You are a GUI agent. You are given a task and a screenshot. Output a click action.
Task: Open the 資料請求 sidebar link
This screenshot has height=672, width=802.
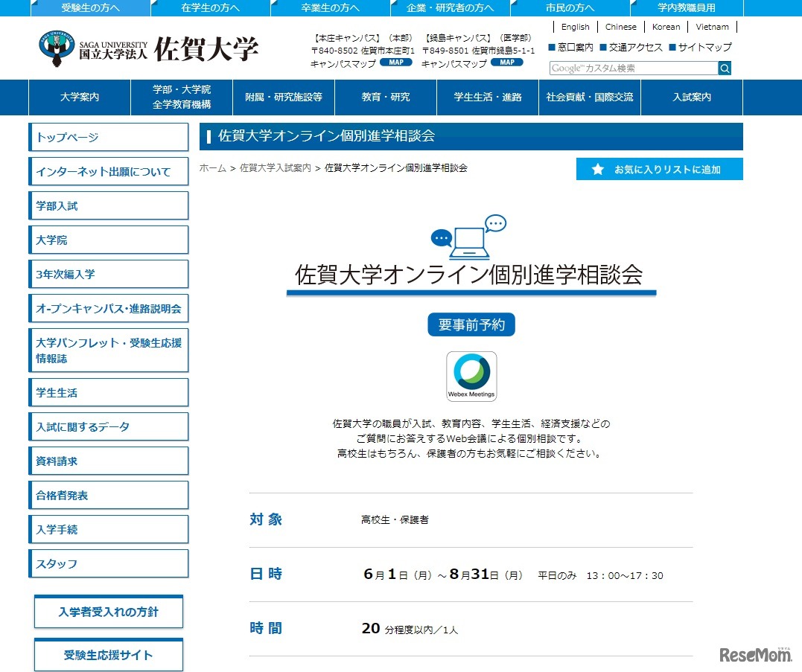108,461
